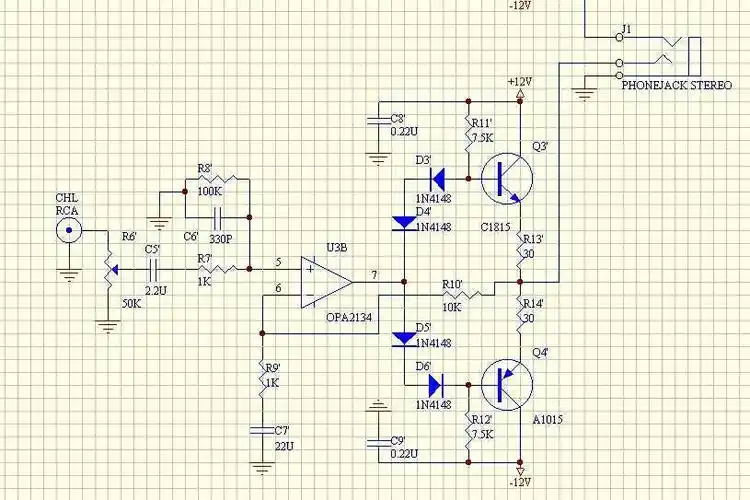Viewport: 750px width, 500px height.
Task: Click the PHONEJACK STEREO text label
Action: click(676, 86)
